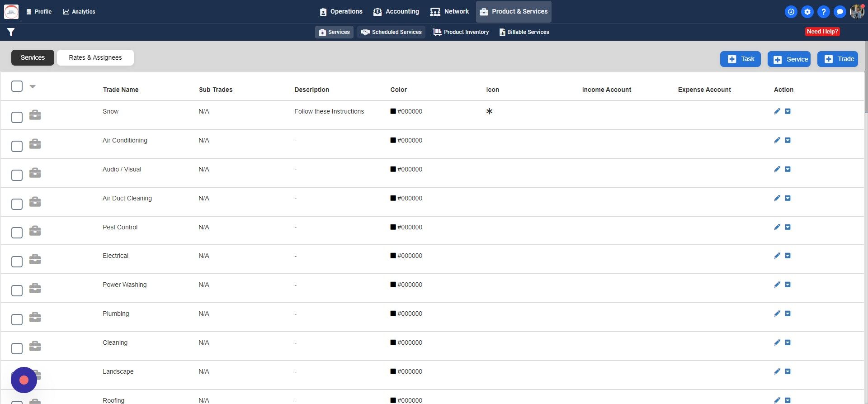Check the Air Conditioning row checkbox
Screen dimensions: 868x404
point(17,146)
